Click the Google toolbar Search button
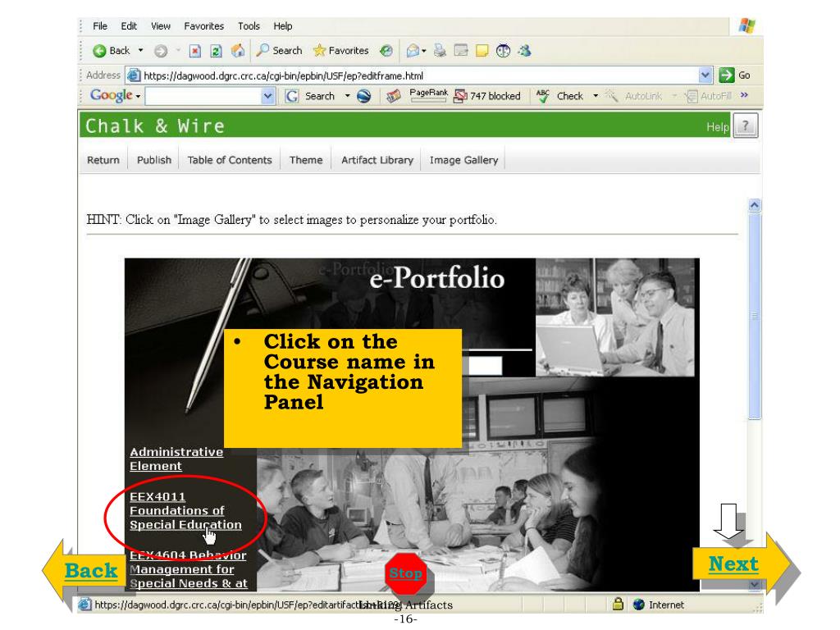840x630 pixels. [309, 96]
